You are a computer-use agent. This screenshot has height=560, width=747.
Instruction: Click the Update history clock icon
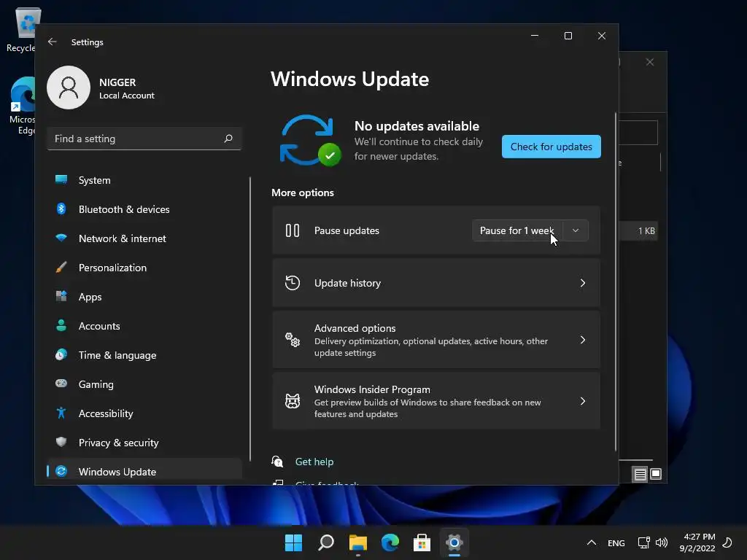pyautogui.click(x=293, y=283)
